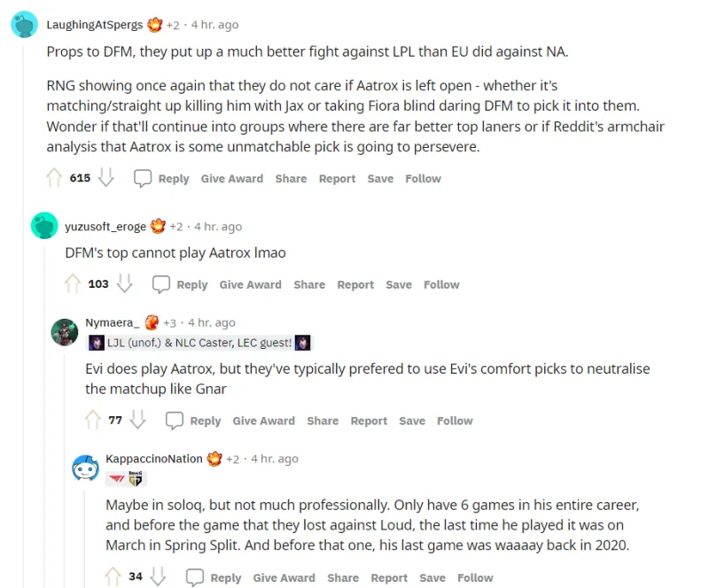Upvote yuzusoft_eroge's Aatrox comment

73,284
